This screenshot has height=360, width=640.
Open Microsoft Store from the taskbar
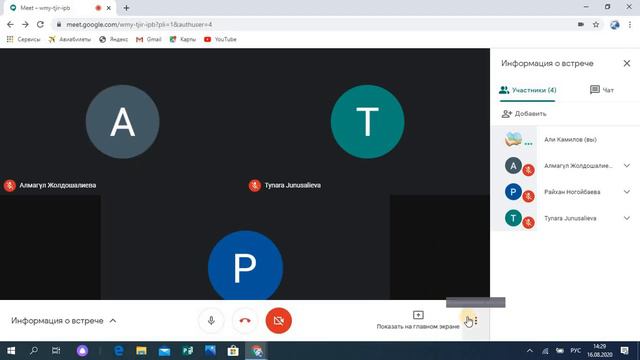click(x=233, y=351)
